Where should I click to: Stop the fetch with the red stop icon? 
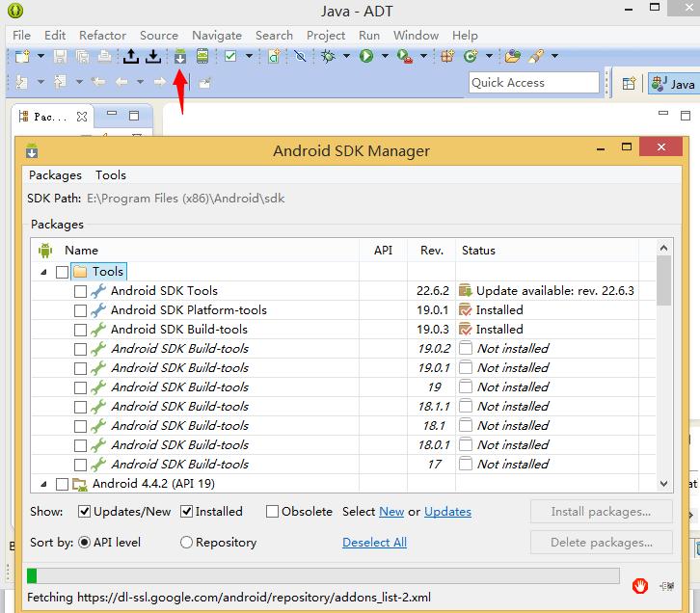(639, 585)
